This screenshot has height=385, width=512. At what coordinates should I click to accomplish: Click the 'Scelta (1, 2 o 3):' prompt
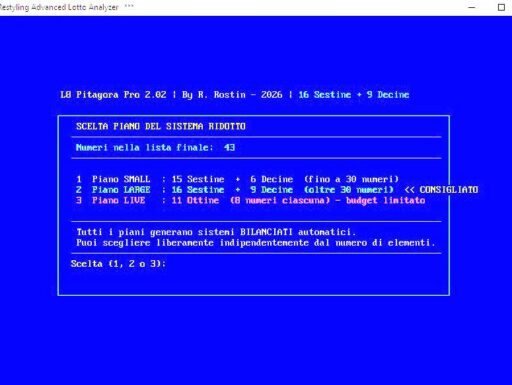[x=118, y=264]
